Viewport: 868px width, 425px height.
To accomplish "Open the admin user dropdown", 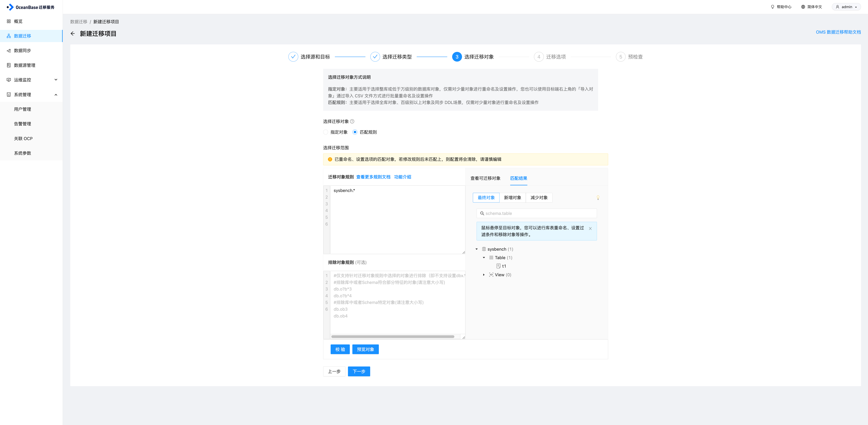I will tap(846, 7).
